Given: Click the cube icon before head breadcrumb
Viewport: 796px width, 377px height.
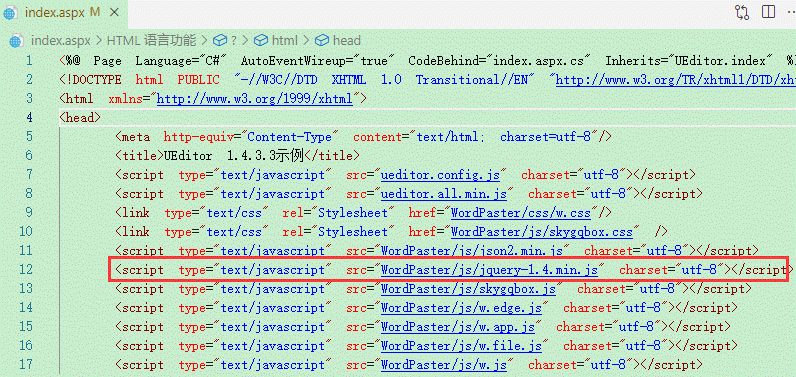Looking at the screenshot, I should (321, 40).
